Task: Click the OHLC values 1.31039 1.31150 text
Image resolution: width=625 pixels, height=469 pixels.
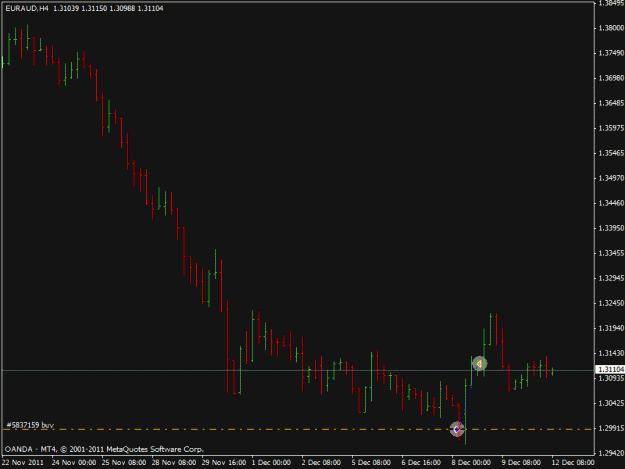Action: tap(80, 8)
